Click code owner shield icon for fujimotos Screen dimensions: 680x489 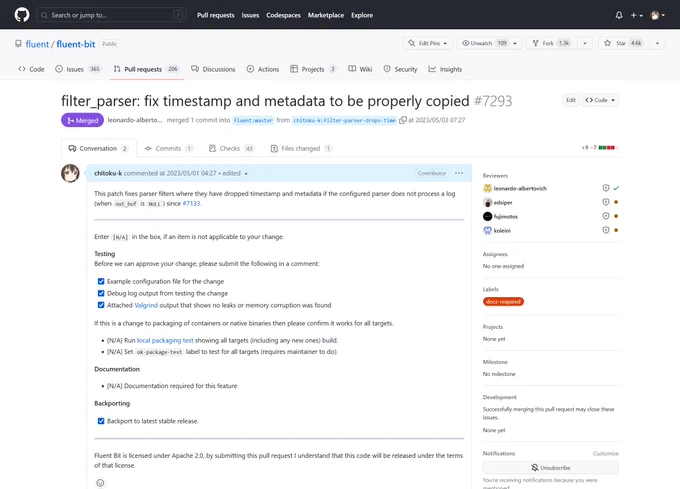coord(606,216)
